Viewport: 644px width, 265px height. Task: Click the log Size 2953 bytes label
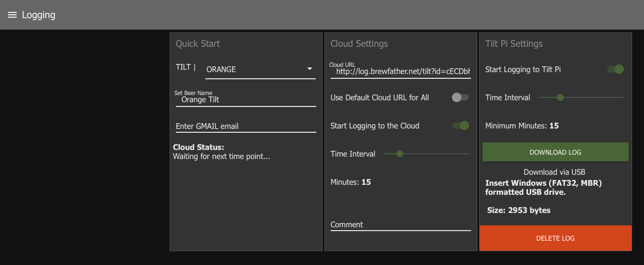tap(519, 210)
